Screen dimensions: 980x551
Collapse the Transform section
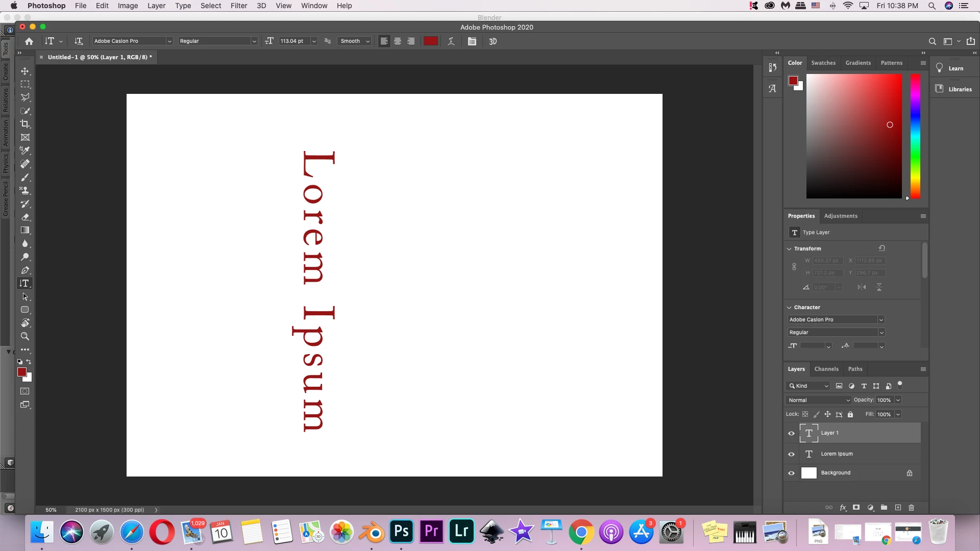[789, 249]
